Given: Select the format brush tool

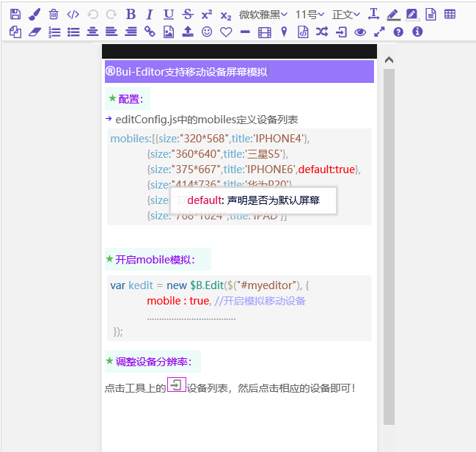Looking at the screenshot, I should (34, 14).
